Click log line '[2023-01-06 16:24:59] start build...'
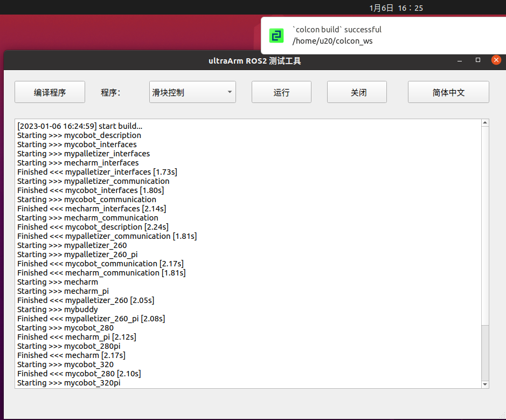 click(80, 126)
